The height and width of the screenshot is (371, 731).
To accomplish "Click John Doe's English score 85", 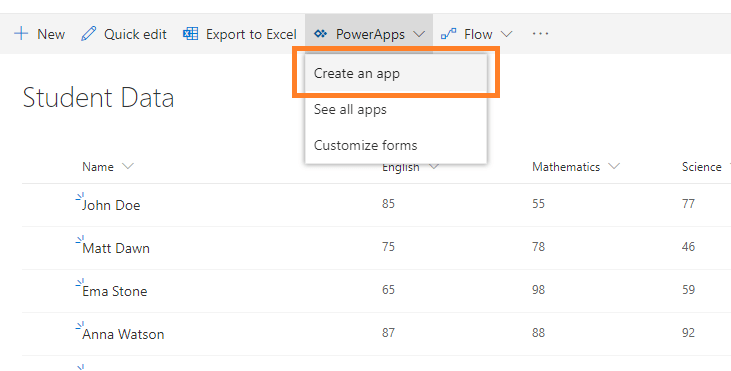I will (x=388, y=204).
